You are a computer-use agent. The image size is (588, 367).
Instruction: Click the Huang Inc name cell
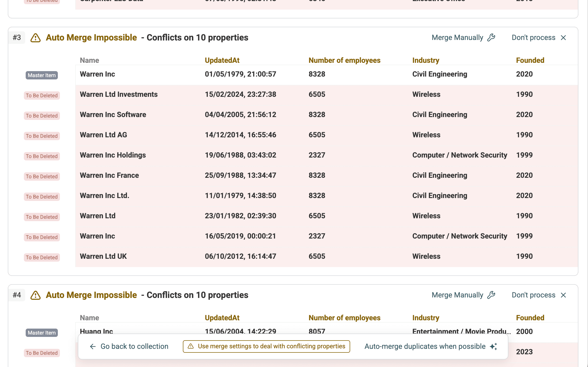96,331
